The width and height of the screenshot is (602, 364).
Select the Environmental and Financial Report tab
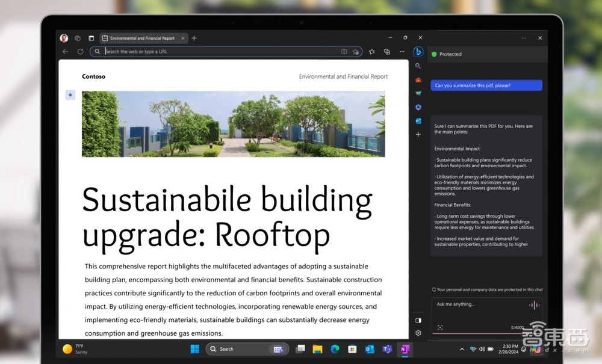pos(142,38)
